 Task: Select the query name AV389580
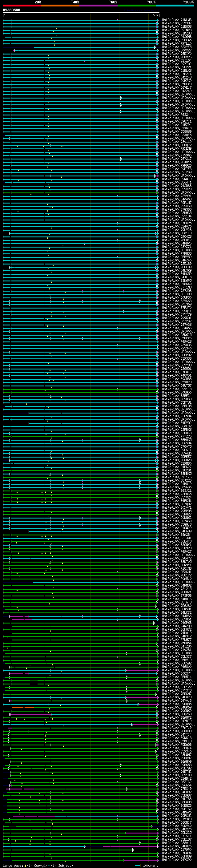11,10
